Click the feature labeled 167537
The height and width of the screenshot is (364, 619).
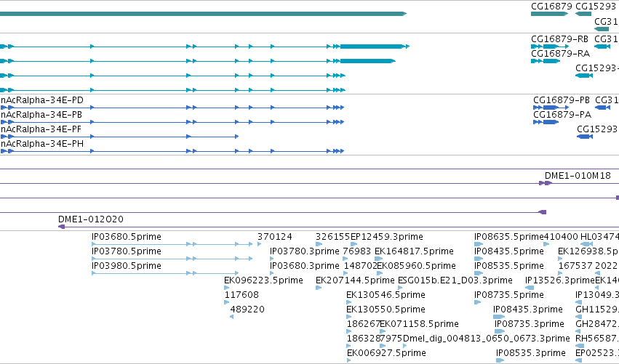pos(560,273)
